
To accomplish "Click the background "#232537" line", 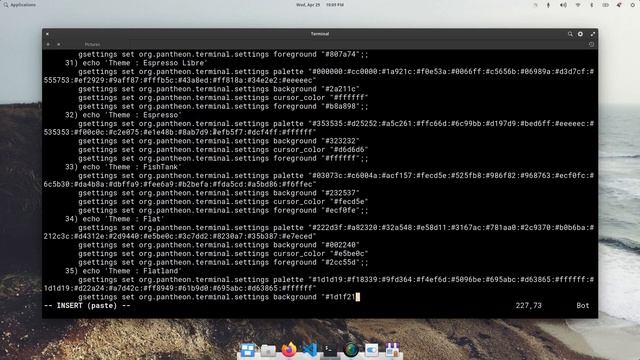I will click(219, 193).
